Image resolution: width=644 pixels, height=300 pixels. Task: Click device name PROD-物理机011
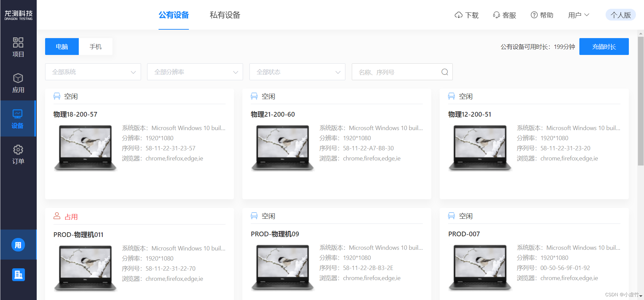click(x=78, y=235)
